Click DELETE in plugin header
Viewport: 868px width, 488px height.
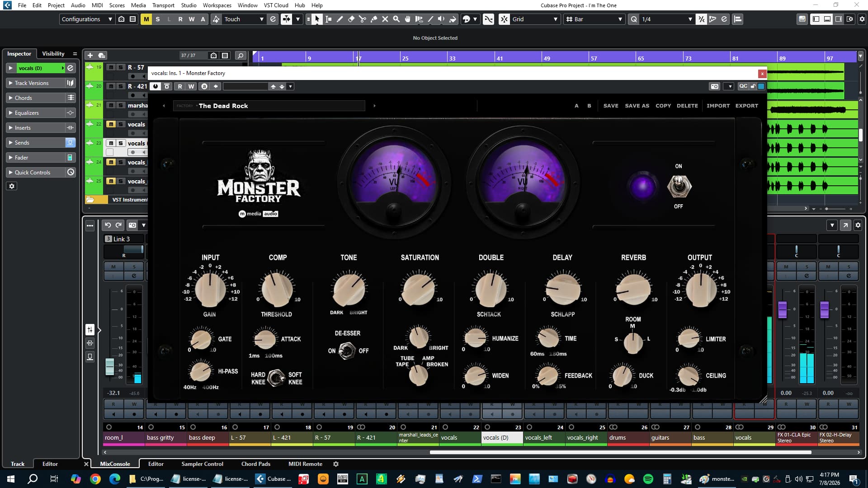tap(687, 106)
